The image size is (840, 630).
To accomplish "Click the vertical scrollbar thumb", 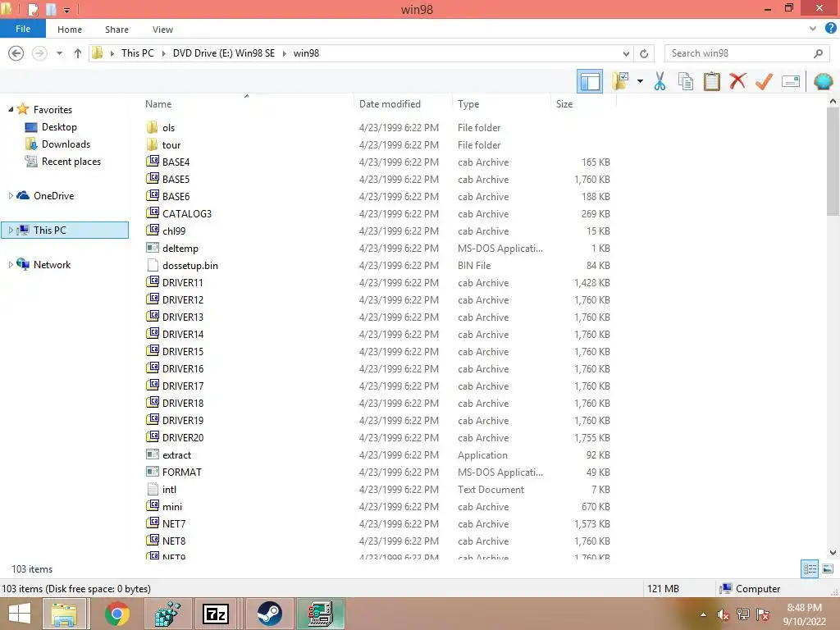I will click(833, 162).
